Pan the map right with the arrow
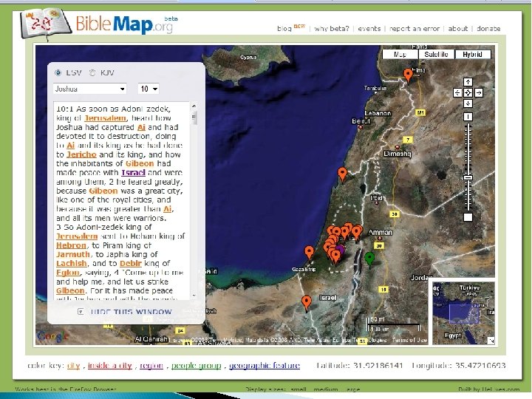 pyautogui.click(x=479, y=92)
